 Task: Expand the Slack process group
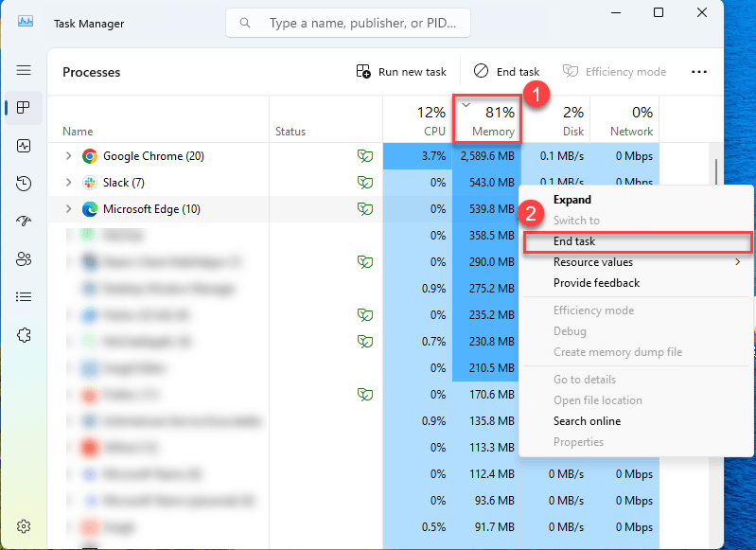68,183
